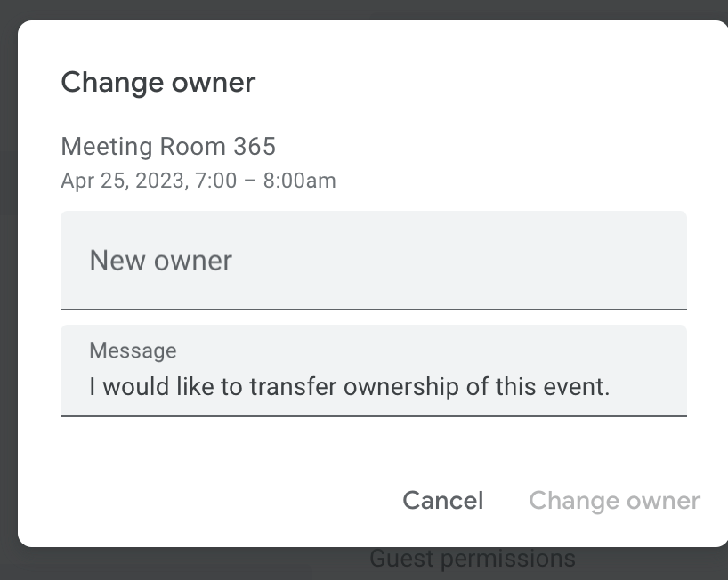This screenshot has width=728, height=580.
Task: Select the Meeting Room 365 event name
Action: coord(168,146)
